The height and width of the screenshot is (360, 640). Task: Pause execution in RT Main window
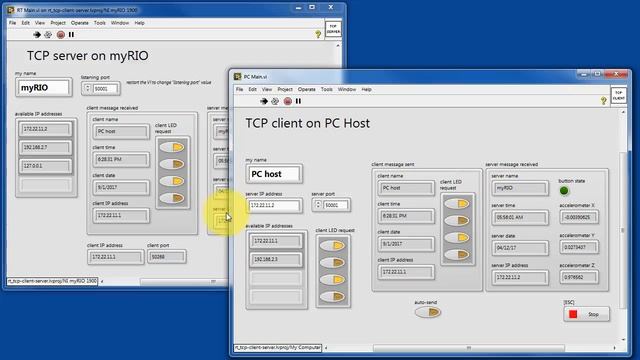(71, 35)
